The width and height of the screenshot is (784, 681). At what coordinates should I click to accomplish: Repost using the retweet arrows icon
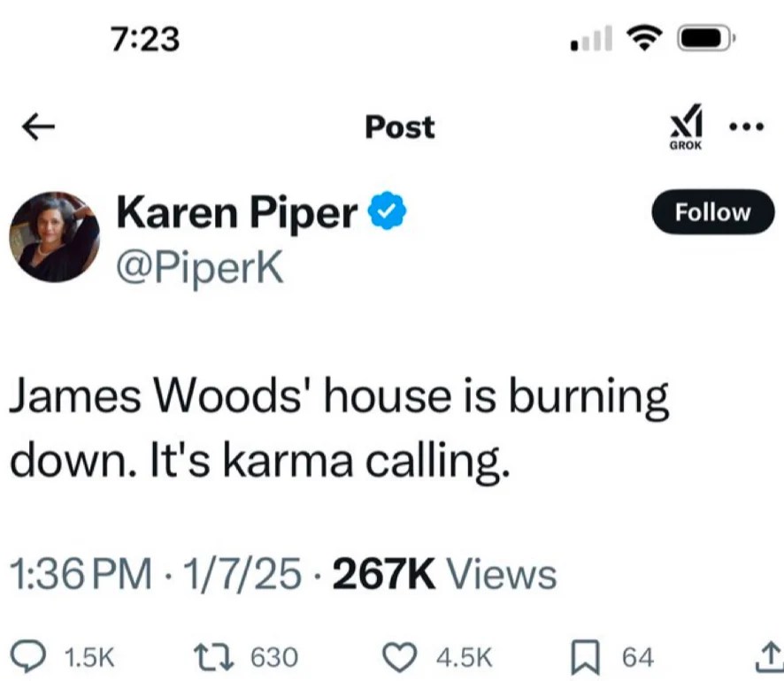(x=213, y=656)
